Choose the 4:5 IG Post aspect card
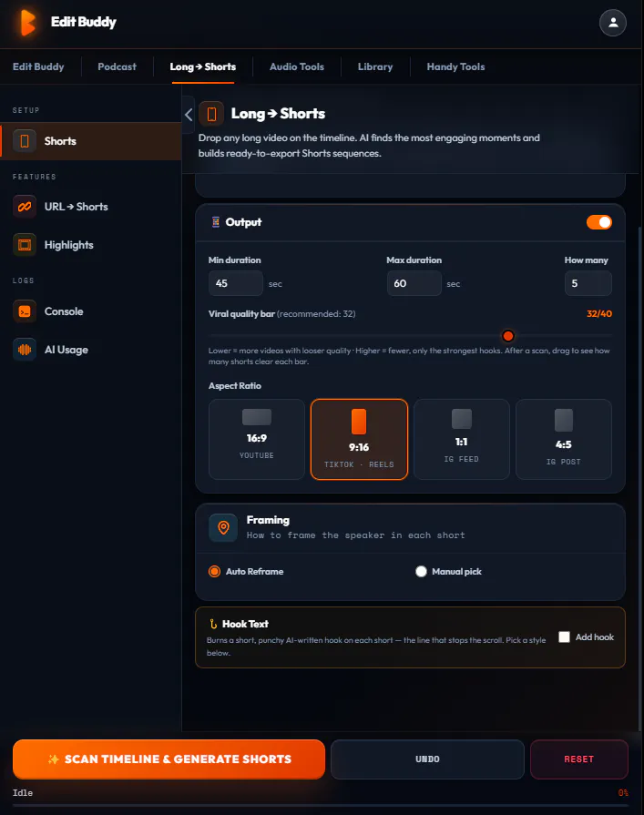644x815 pixels. [x=564, y=439]
